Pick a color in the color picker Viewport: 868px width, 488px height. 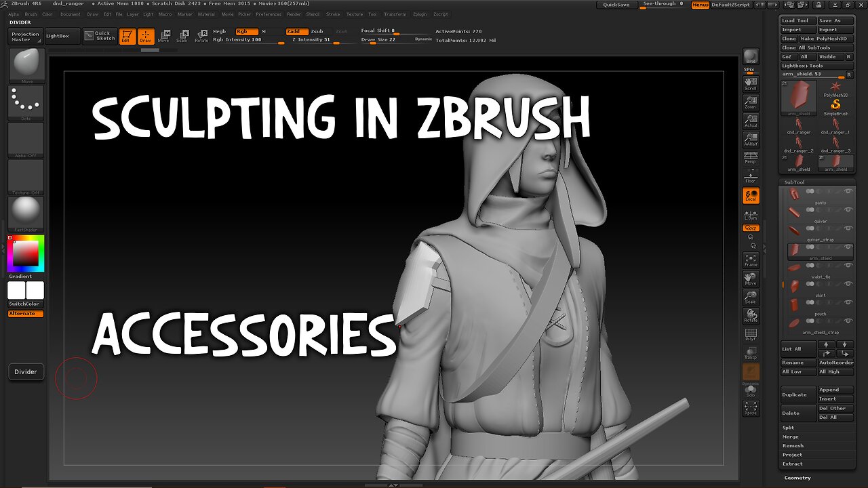point(26,253)
